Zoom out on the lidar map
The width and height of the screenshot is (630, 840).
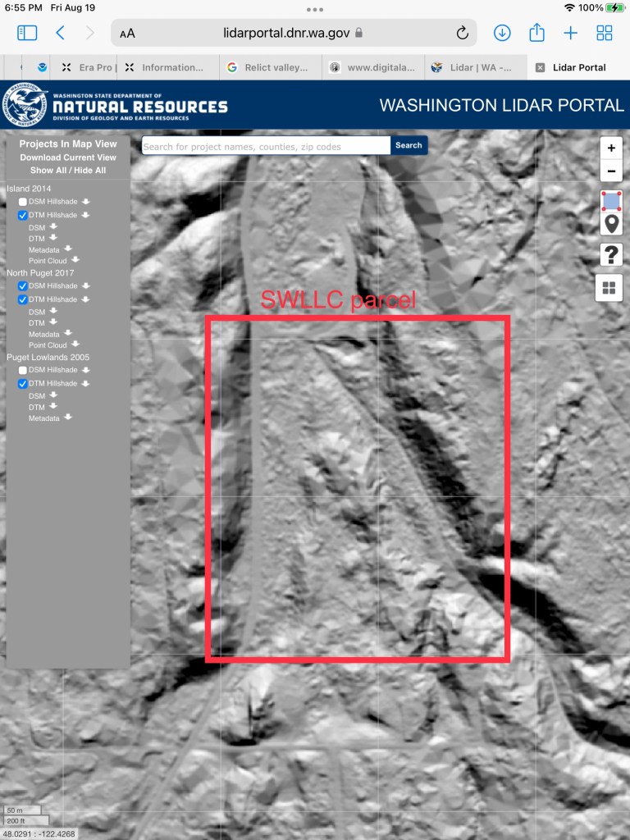(611, 171)
